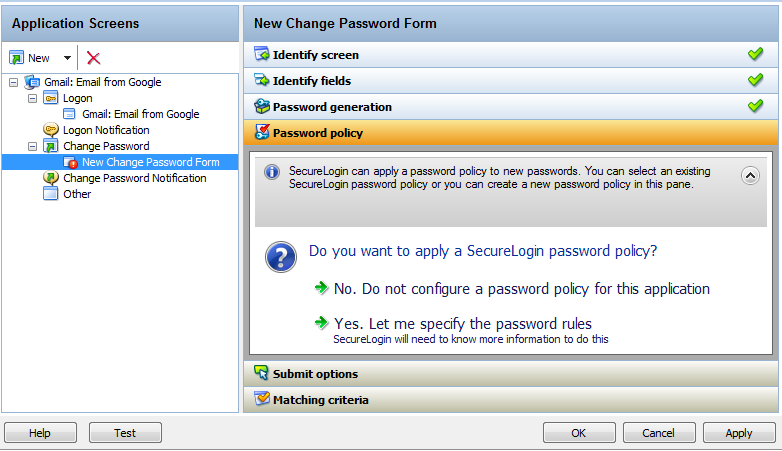
Task: Click the Logon key icon in tree
Action: [x=51, y=98]
